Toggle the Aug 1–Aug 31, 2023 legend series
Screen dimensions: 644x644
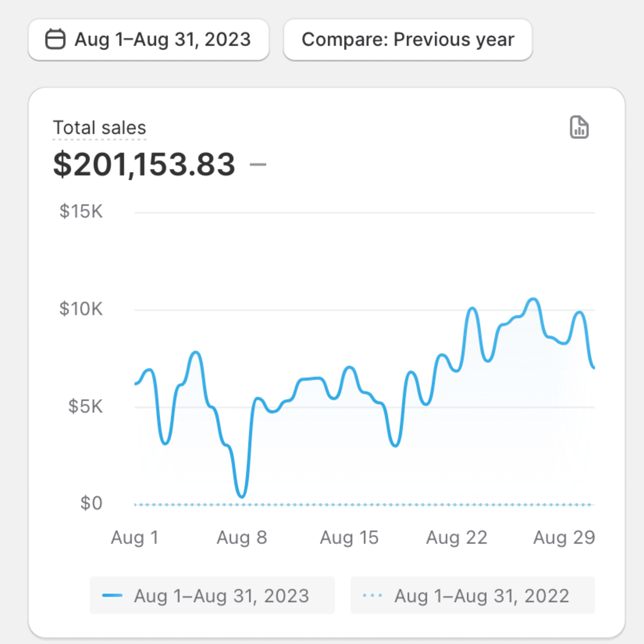click(x=212, y=595)
